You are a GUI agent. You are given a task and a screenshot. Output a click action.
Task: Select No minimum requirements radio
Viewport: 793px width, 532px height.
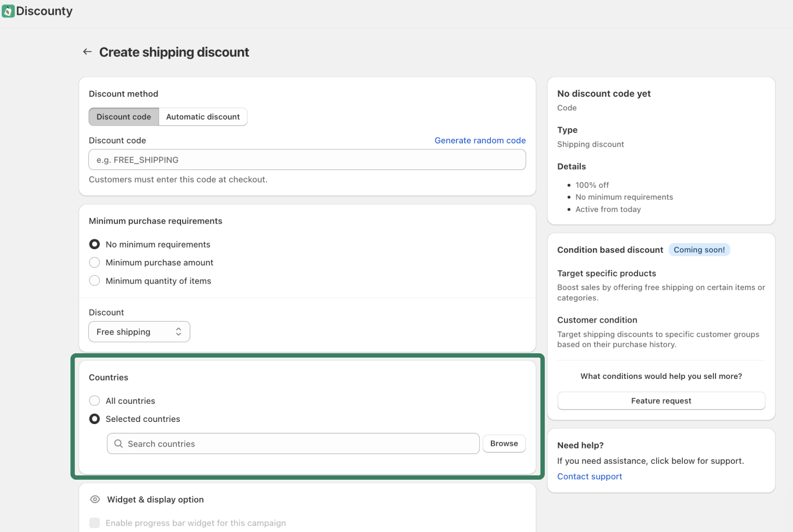coord(94,244)
